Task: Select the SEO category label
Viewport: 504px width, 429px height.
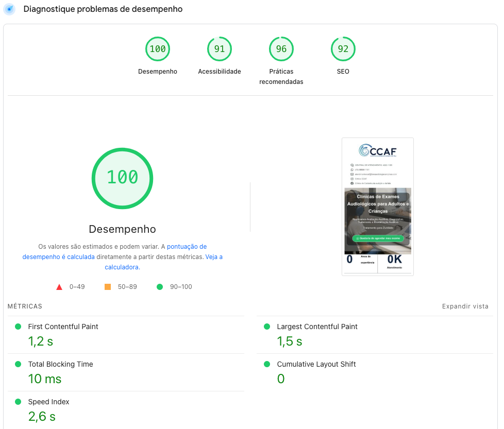Action: pos(343,71)
